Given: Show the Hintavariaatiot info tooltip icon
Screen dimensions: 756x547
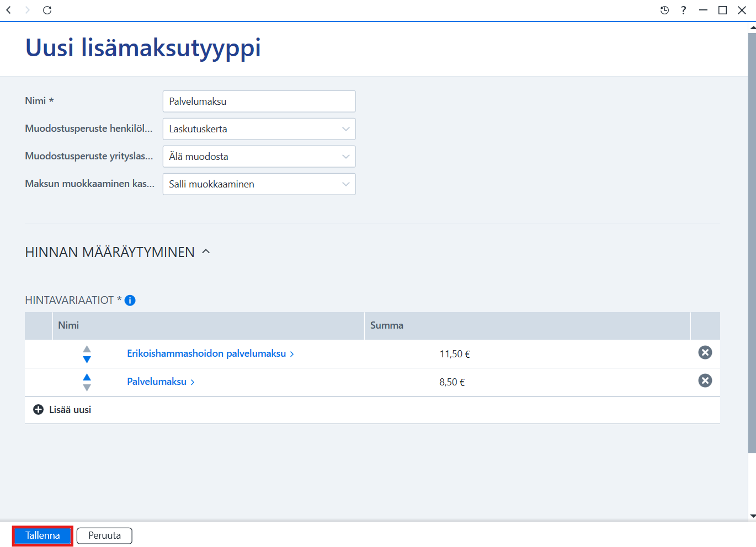Looking at the screenshot, I should 130,301.
